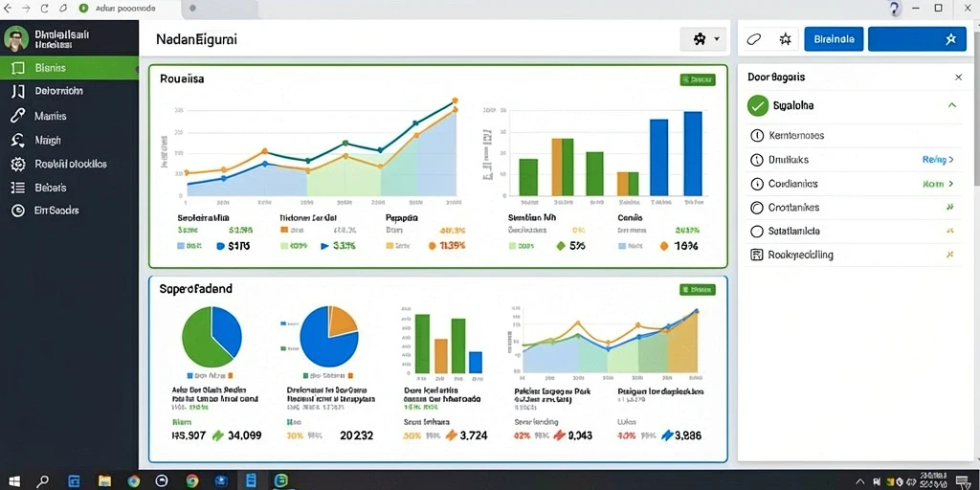The image size is (980, 490).
Task: Select the Crortanikes radio circle
Action: click(x=757, y=208)
